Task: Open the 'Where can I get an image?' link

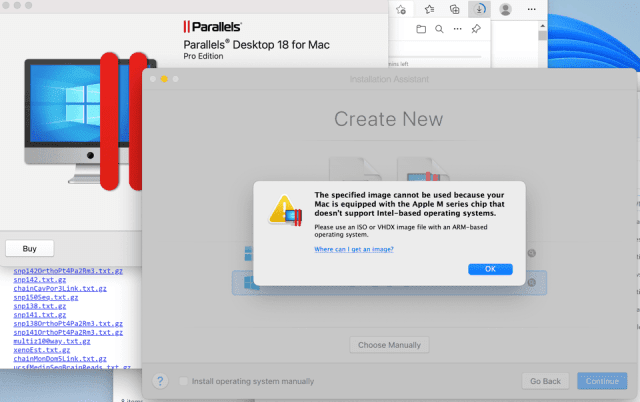Action: 354,248
